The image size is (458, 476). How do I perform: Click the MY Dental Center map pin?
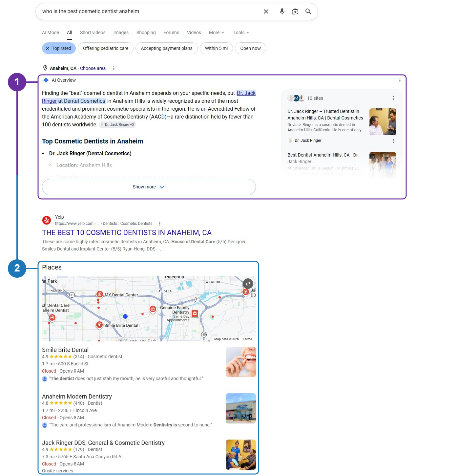click(100, 294)
